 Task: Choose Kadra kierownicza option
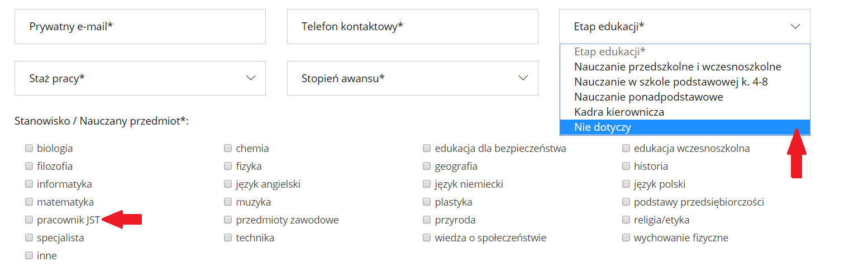pos(619,112)
